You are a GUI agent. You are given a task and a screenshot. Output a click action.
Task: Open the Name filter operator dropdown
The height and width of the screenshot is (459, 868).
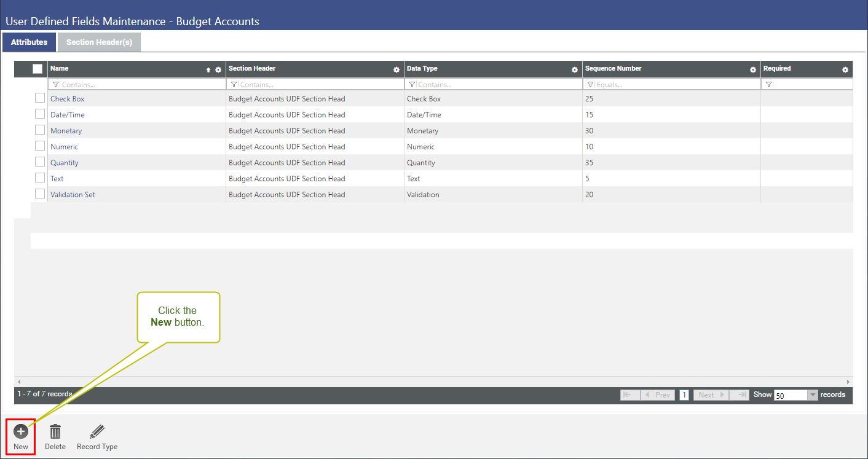[55, 84]
